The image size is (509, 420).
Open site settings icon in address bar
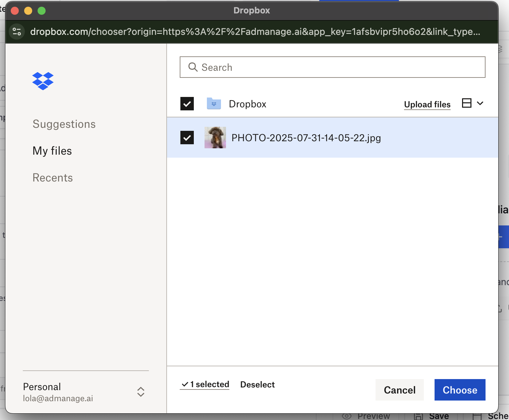[17, 32]
